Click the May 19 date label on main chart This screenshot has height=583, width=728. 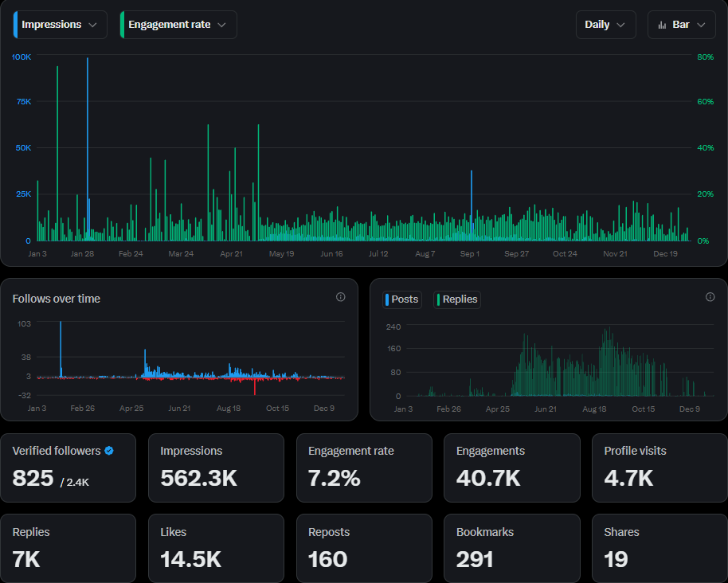tap(281, 254)
